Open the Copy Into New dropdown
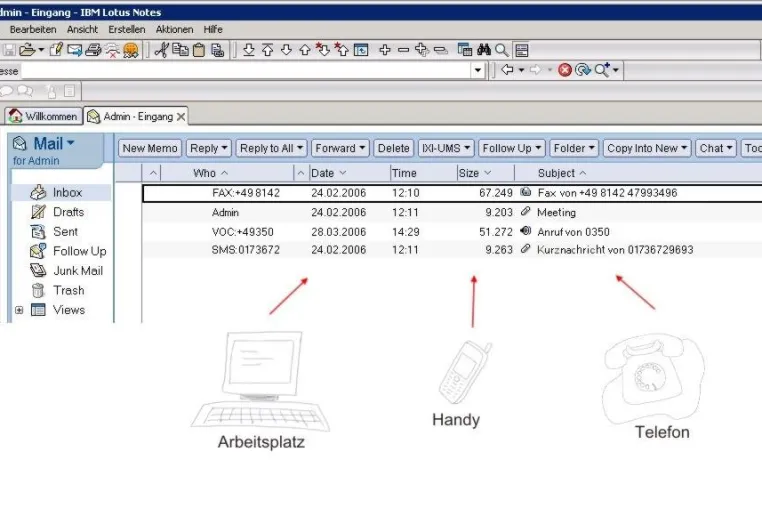Image resolution: width=762 pixels, height=508 pixels. pyautogui.click(x=647, y=148)
